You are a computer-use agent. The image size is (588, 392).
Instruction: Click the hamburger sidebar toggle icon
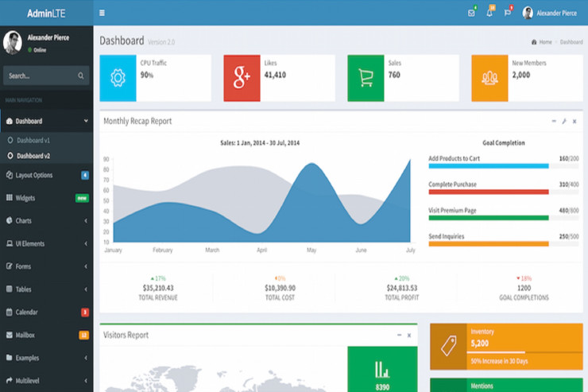(x=102, y=13)
